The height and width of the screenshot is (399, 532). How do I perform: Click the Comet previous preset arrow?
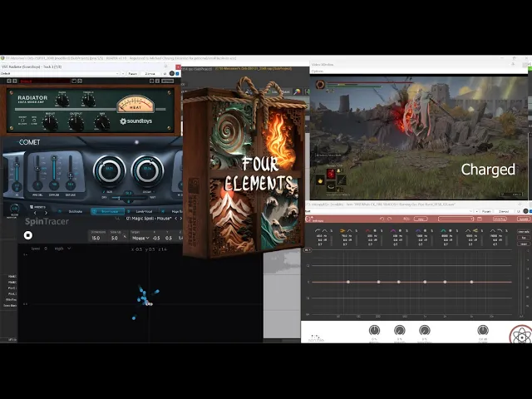click(35, 213)
